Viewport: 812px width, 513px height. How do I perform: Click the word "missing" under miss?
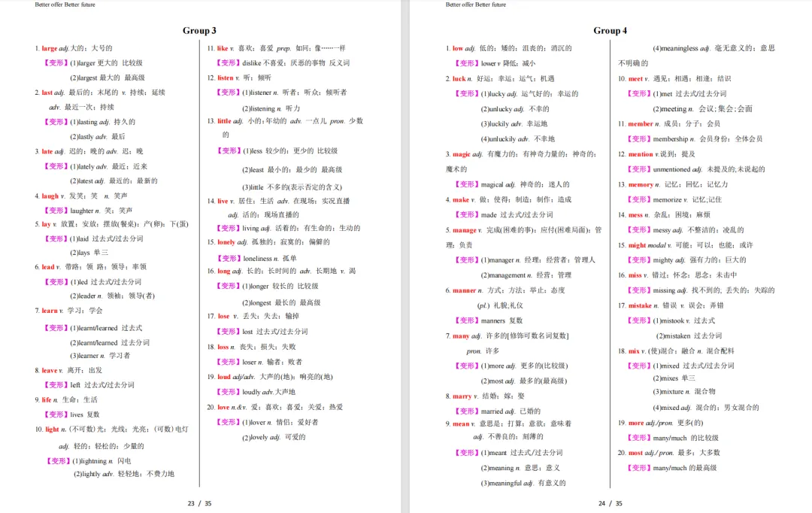click(664, 290)
